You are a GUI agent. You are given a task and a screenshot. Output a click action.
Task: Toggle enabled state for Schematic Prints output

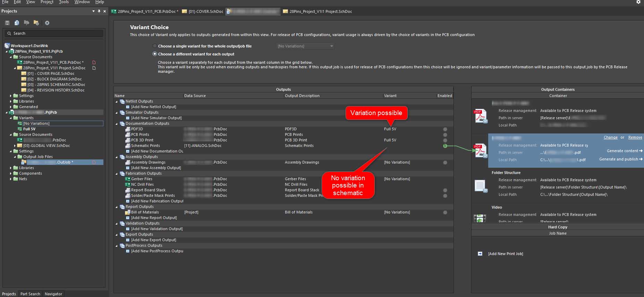(x=445, y=146)
